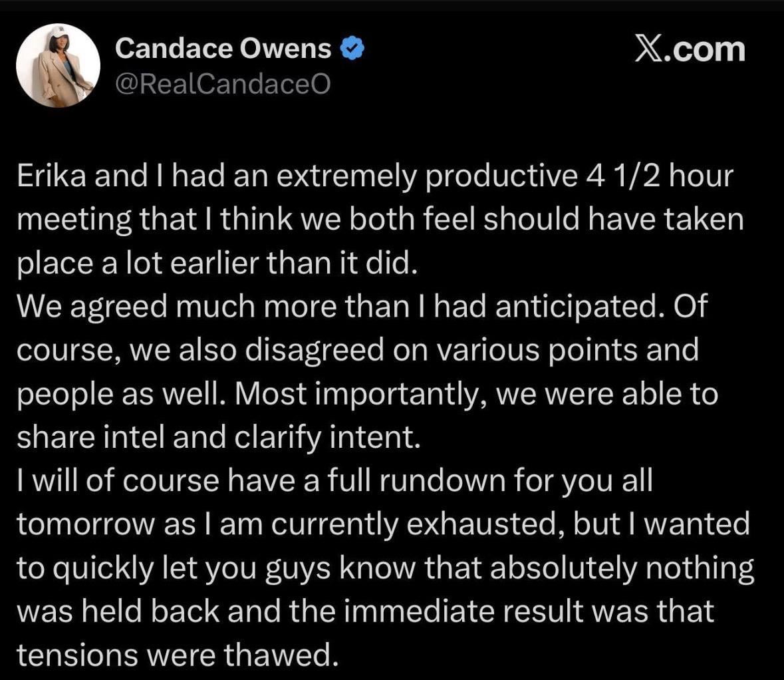Click the @RealCandaceO handle

(223, 84)
